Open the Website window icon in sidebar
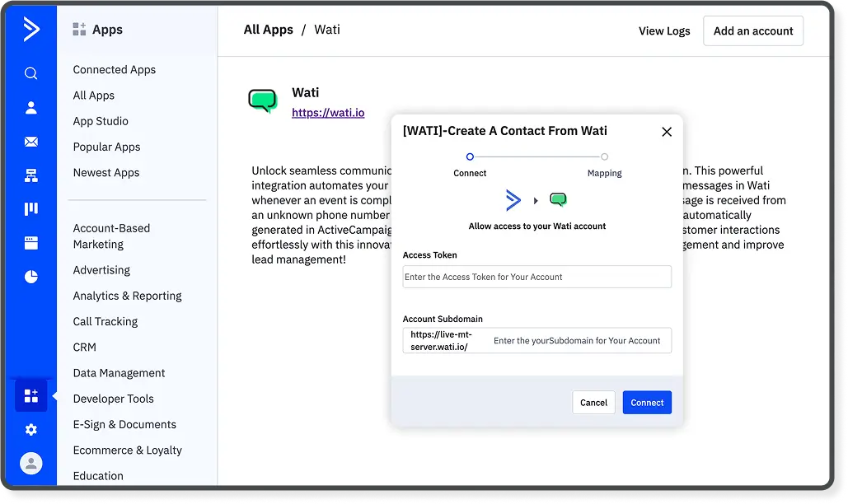 (30, 243)
